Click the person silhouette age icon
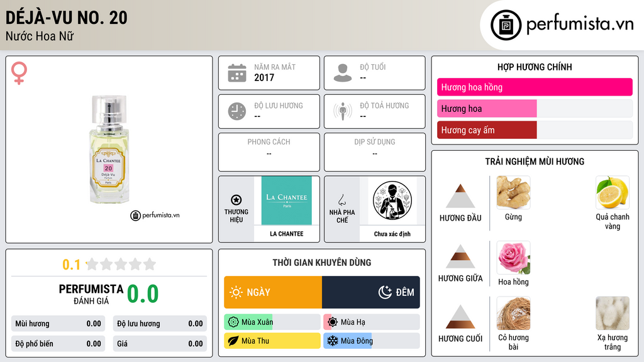The image size is (644, 362). (x=343, y=73)
